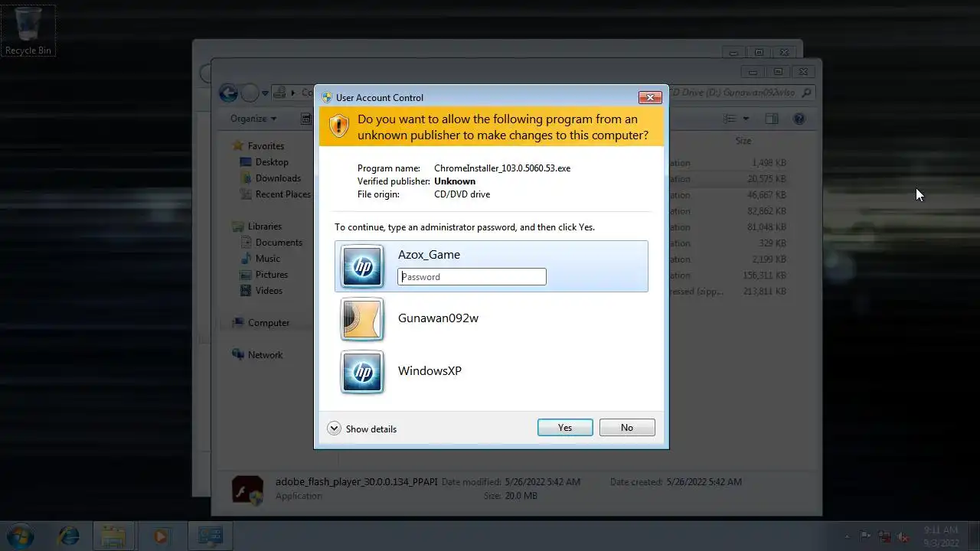Click the UAC shield warning icon

pyautogui.click(x=338, y=126)
